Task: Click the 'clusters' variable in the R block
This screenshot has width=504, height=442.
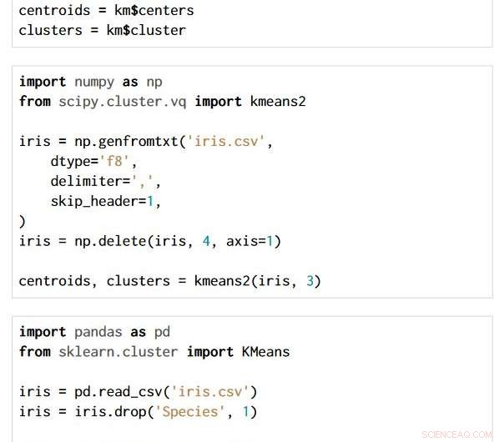Action: [50, 31]
